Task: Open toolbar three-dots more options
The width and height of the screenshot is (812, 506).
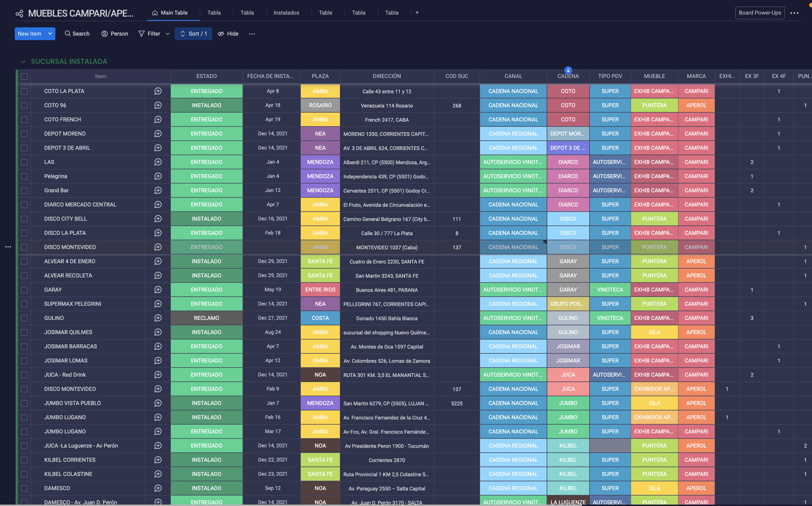Action: point(252,33)
